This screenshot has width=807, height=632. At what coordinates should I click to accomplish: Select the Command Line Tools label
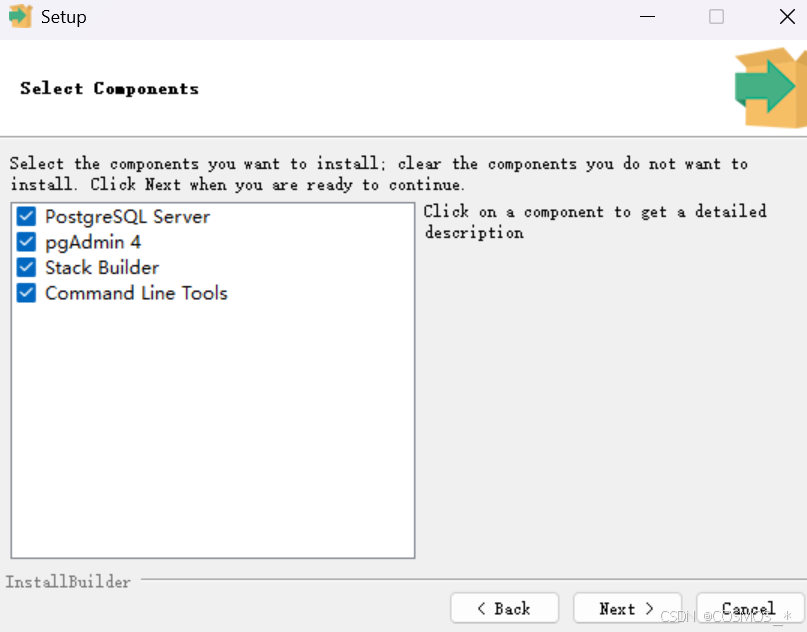tap(136, 293)
